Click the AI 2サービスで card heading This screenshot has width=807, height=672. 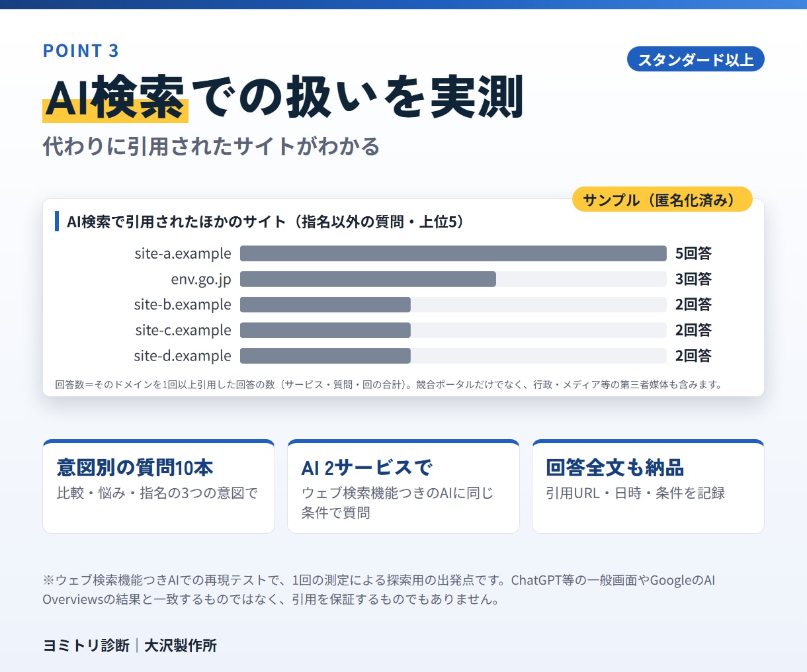(367, 468)
